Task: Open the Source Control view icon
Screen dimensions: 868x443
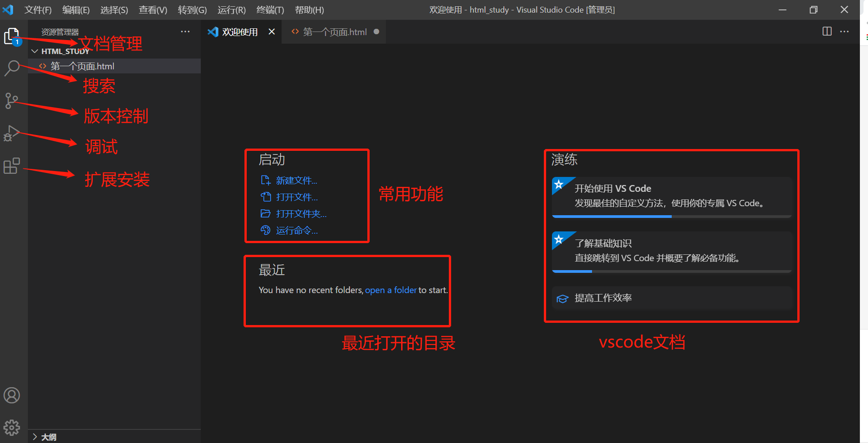Action: 12,101
